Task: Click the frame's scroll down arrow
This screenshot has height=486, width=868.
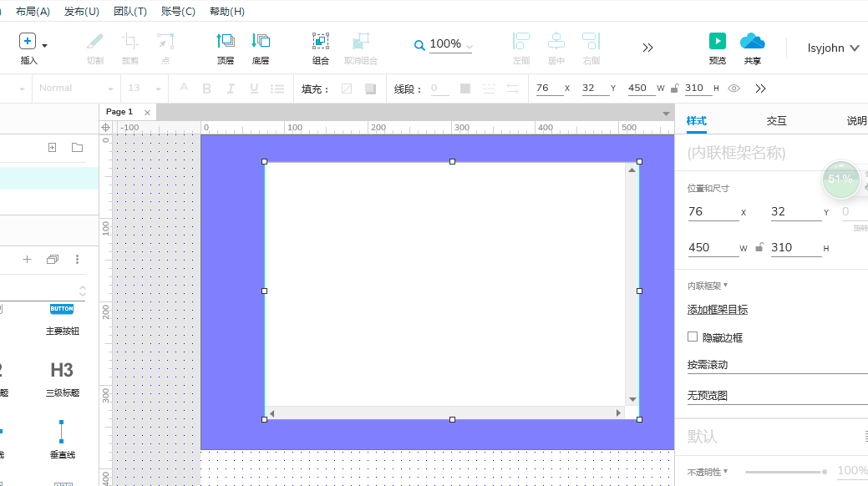Action: pos(632,399)
